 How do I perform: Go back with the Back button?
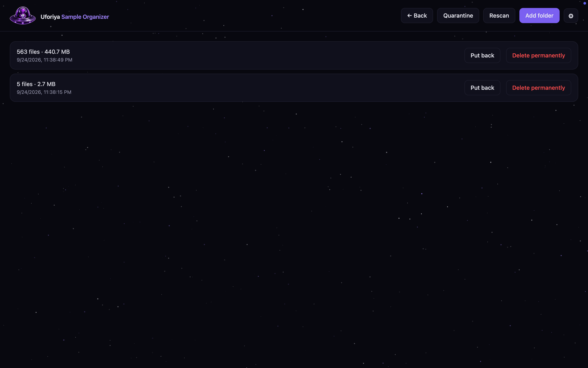tap(417, 16)
